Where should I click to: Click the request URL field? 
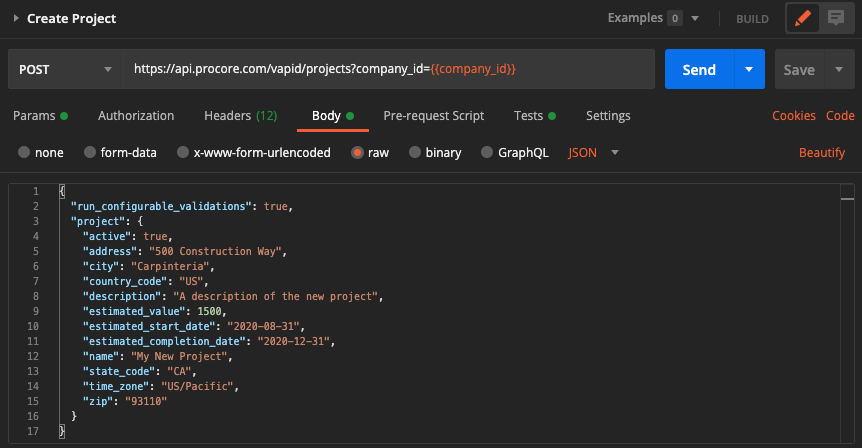(389, 69)
